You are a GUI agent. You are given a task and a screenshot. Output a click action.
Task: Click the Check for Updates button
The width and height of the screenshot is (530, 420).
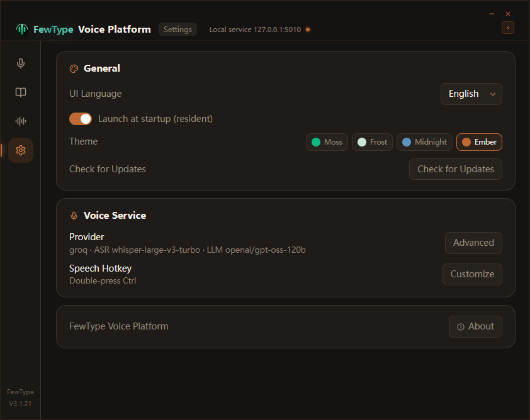tap(455, 169)
